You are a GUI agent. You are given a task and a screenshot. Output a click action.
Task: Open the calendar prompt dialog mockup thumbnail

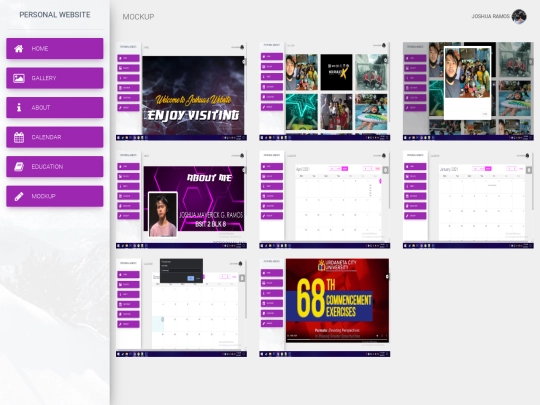tap(181, 308)
